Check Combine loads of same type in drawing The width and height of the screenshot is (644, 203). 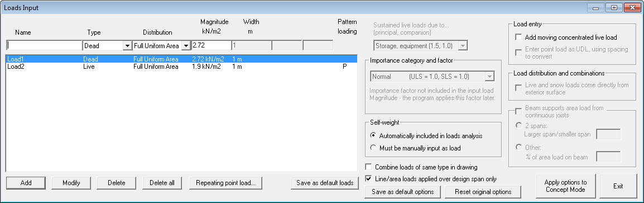[368, 167]
